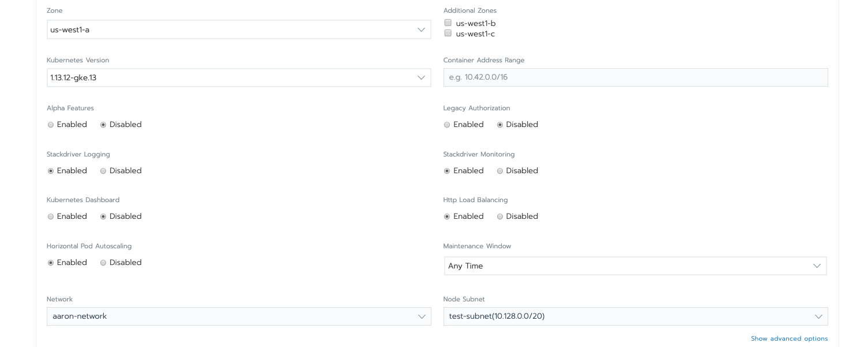Click the Kubernetes Version dropdown arrow
The width and height of the screenshot is (868, 347).
[421, 77]
